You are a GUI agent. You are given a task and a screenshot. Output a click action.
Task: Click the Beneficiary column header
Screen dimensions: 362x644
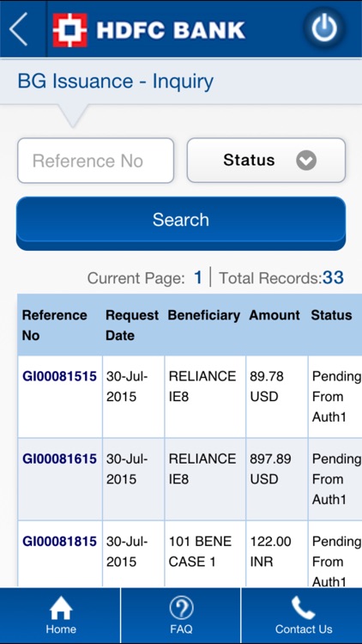point(204,315)
